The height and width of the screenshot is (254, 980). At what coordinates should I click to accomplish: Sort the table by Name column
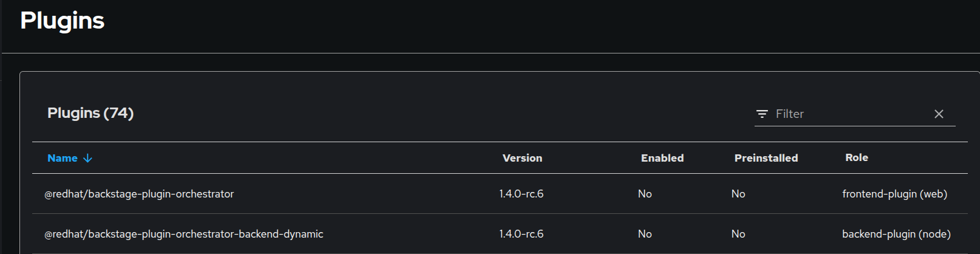(x=63, y=158)
